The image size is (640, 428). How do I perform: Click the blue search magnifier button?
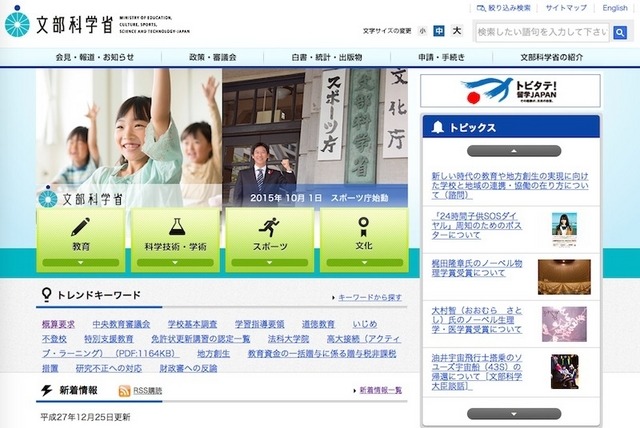click(620, 32)
